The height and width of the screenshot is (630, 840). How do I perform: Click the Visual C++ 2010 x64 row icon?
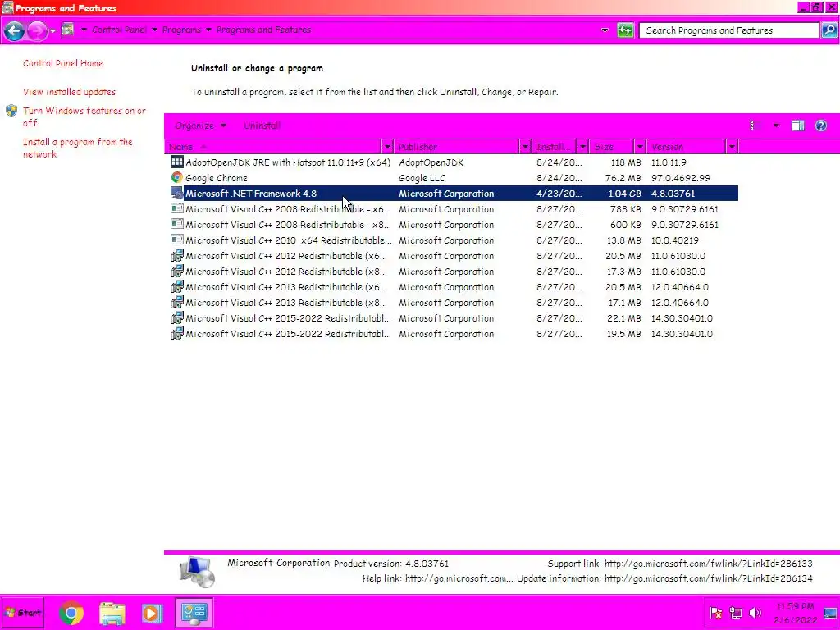177,240
